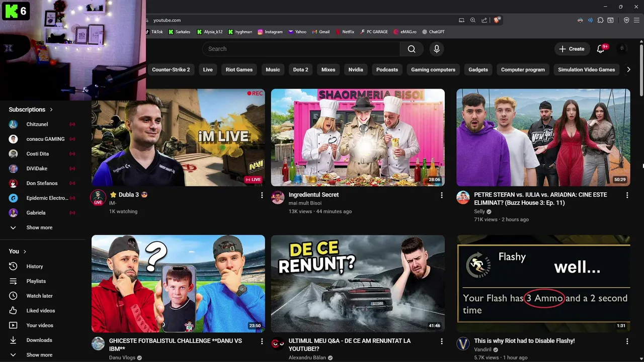Viewport: 644px width, 362px height.
Task: Select the Riot Games filter chip
Action: pyautogui.click(x=239, y=70)
